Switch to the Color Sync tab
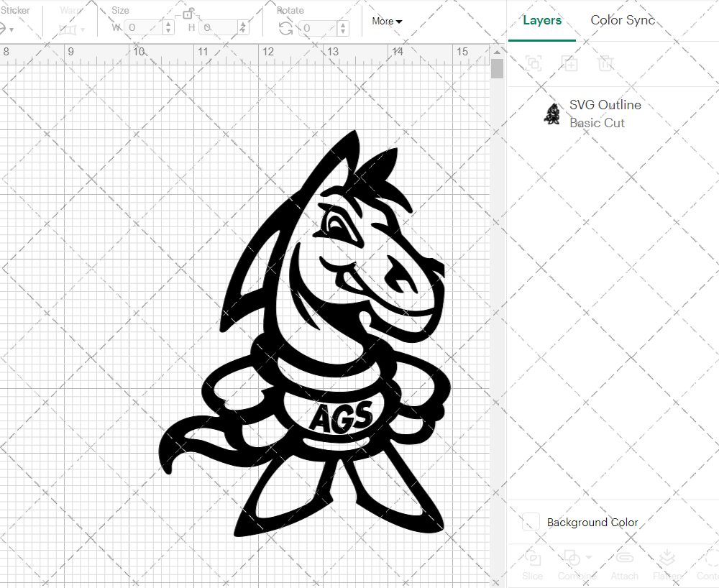Screen dimensions: 719x588 pyautogui.click(x=623, y=20)
